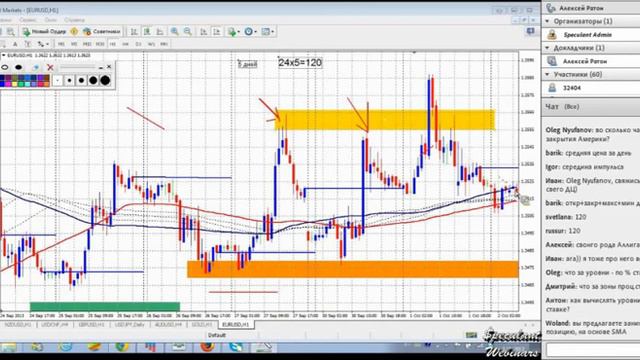This screenshot has width=640, height=360.
Task: Open the Чат (Все) recipient selector
Action: point(571,107)
